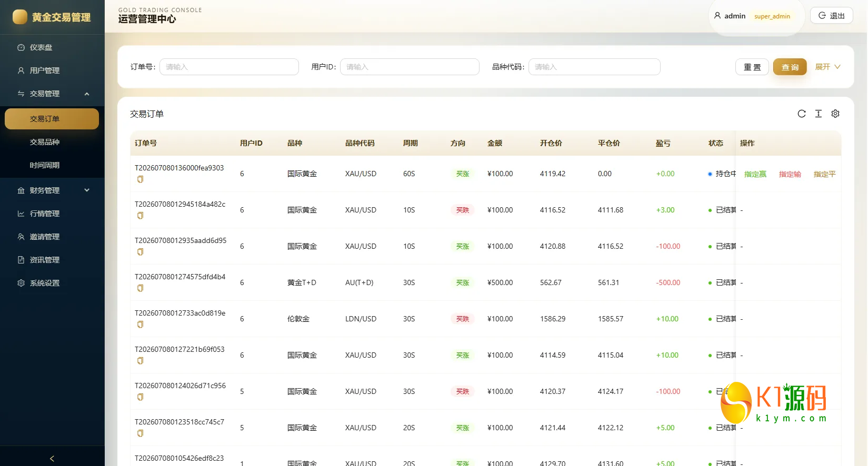Click the 订单号 column header

146,143
